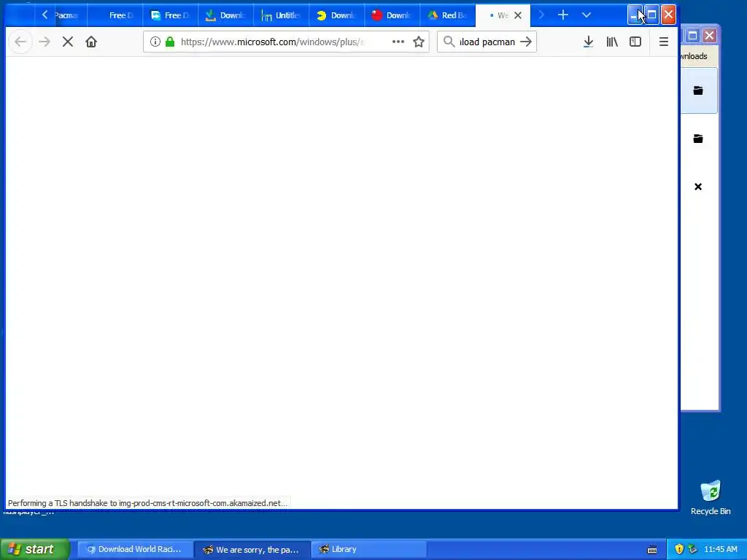Go to the Firefox home page
This screenshot has width=747, height=560.
tap(91, 42)
